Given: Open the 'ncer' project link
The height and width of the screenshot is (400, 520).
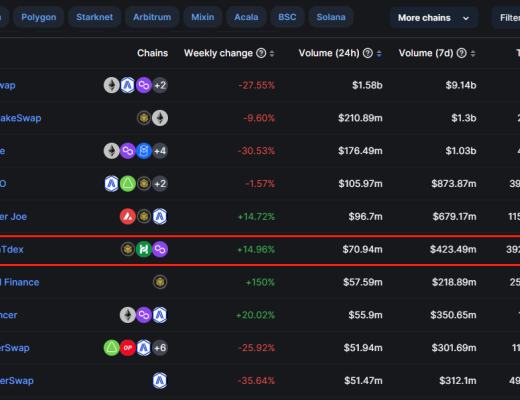Looking at the screenshot, I should 8,315.
